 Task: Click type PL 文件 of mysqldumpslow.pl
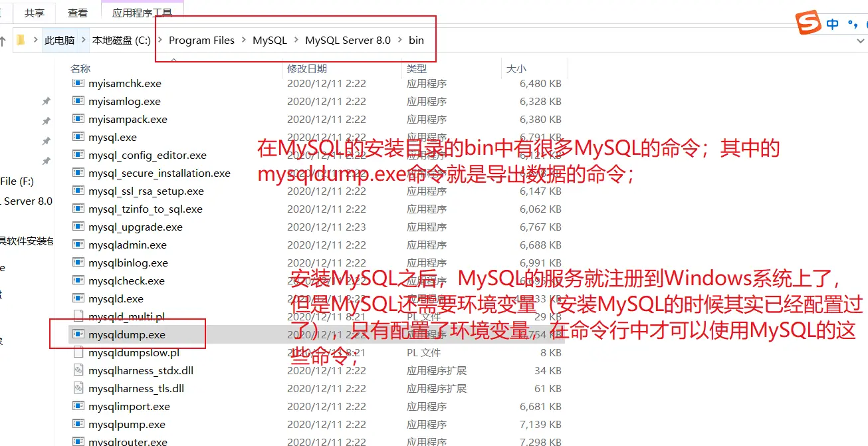(424, 353)
